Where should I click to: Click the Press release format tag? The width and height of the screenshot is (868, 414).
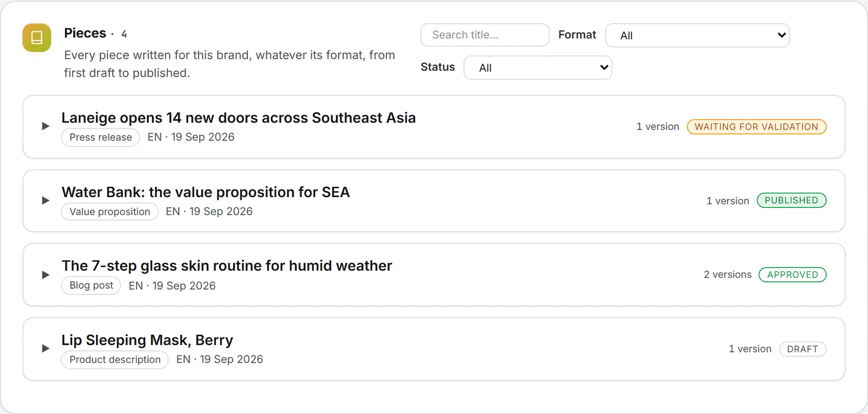point(100,137)
